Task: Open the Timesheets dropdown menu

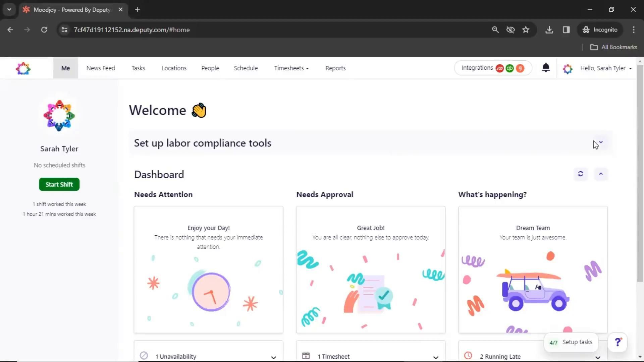Action: pos(291,68)
